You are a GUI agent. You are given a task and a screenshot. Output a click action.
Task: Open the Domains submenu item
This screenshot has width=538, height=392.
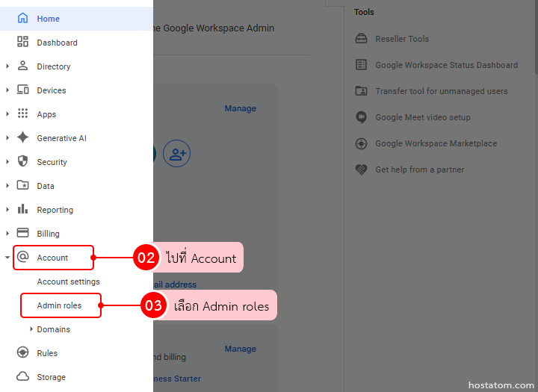pos(54,329)
